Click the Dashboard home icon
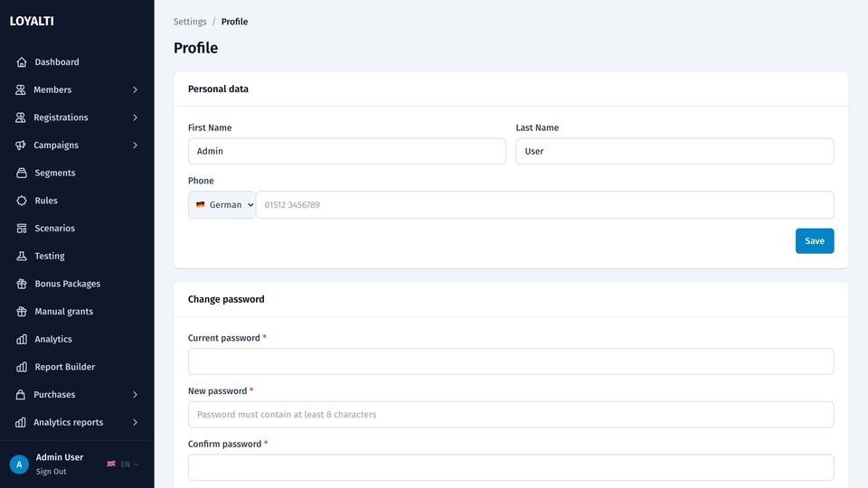This screenshot has height=488, width=868. click(x=22, y=62)
